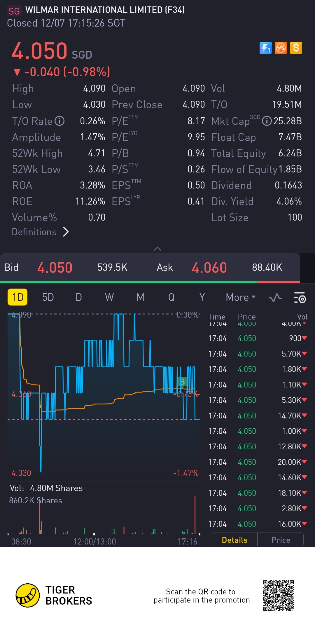Open the T/O Rate info icon
This screenshot has height=644, width=315.
pos(60,121)
